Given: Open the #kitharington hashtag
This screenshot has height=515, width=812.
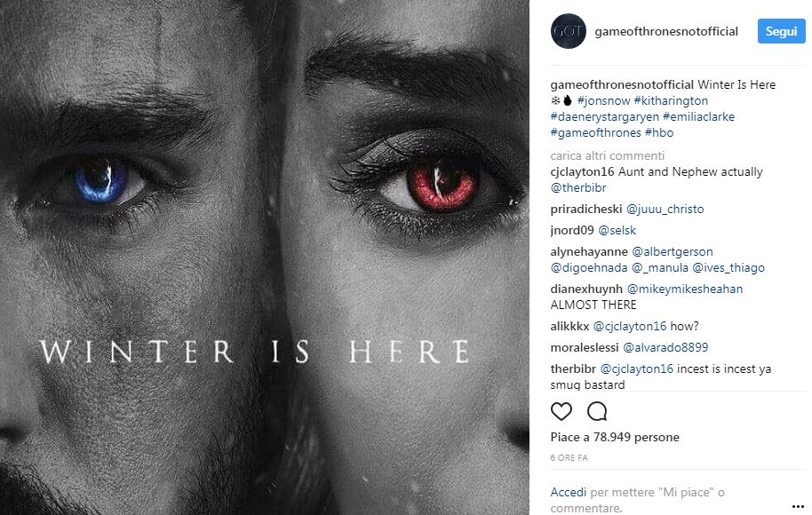Looking at the screenshot, I should pyautogui.click(x=671, y=100).
